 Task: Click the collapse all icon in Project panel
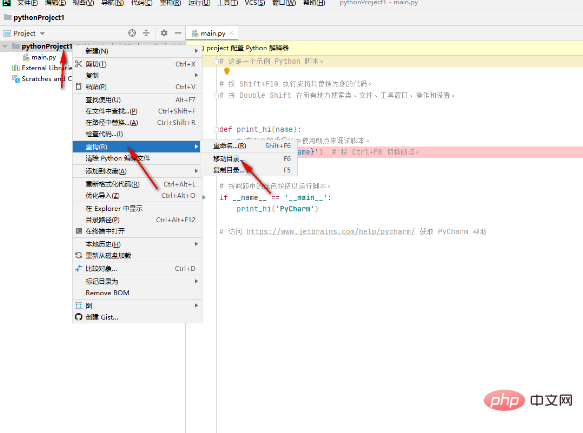(146, 33)
